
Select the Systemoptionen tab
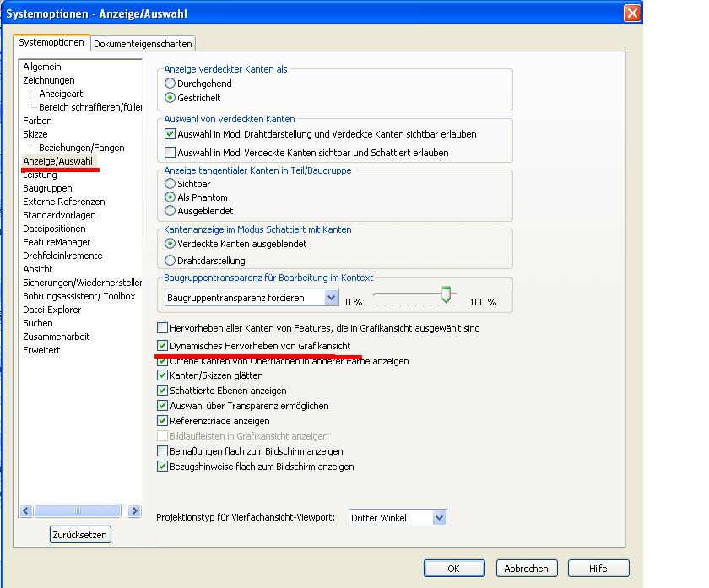click(51, 42)
